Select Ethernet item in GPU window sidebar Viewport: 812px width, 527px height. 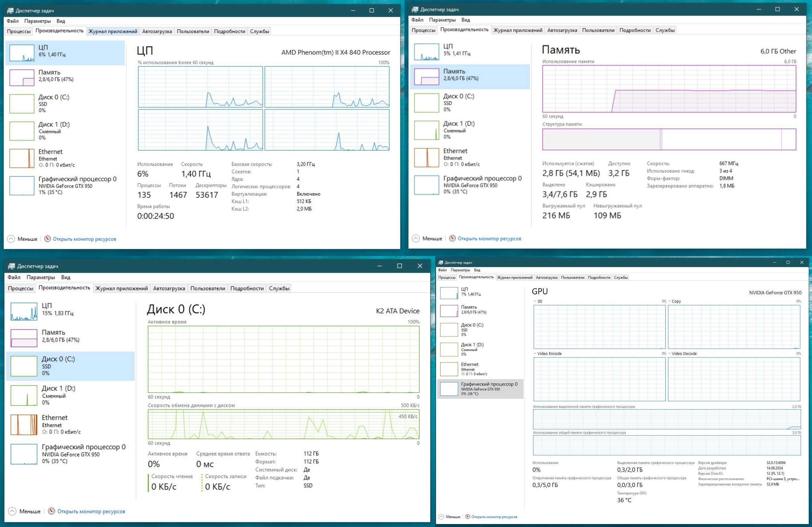(481, 369)
